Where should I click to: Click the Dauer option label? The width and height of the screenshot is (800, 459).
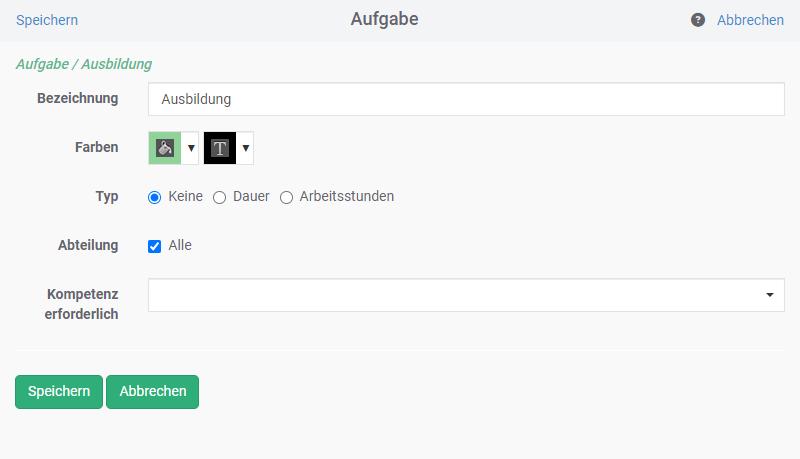[251, 196]
